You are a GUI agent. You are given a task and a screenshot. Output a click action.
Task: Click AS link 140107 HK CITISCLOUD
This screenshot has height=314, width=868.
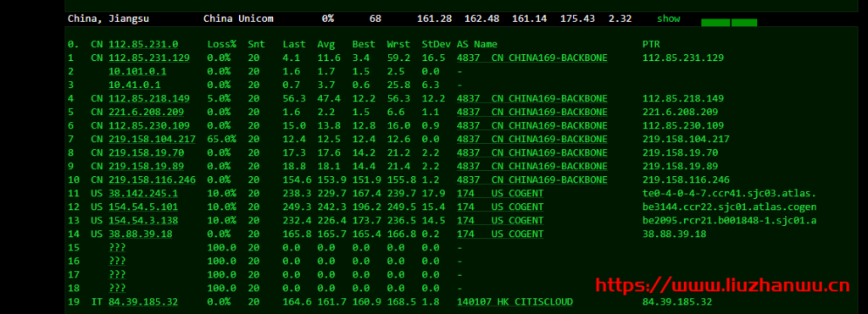(x=515, y=302)
